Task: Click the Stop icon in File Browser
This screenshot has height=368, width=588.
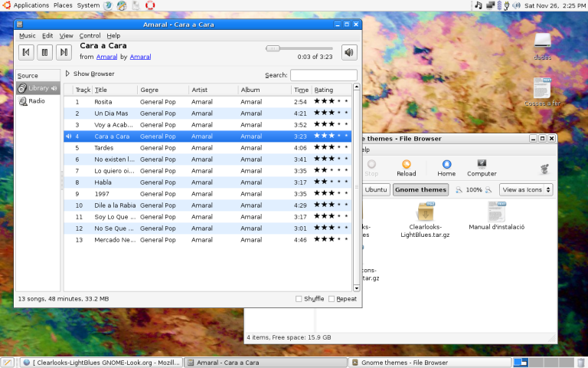Action: click(x=371, y=168)
